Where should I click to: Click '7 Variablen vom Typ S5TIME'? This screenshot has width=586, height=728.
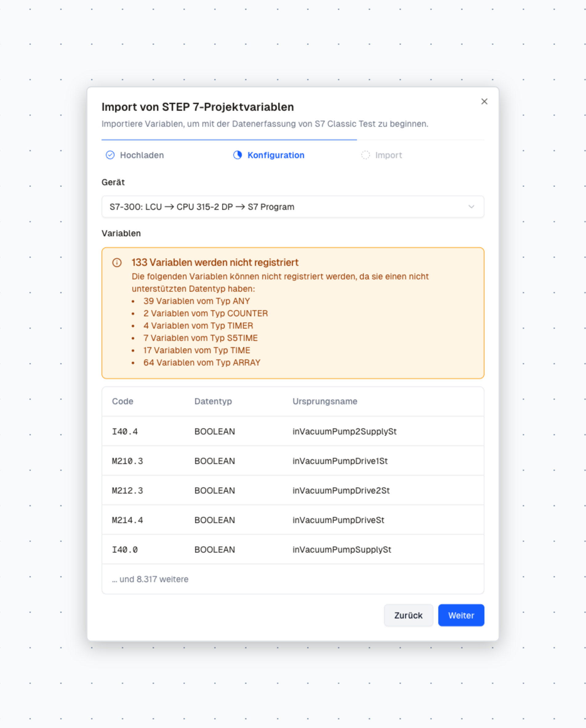(200, 338)
